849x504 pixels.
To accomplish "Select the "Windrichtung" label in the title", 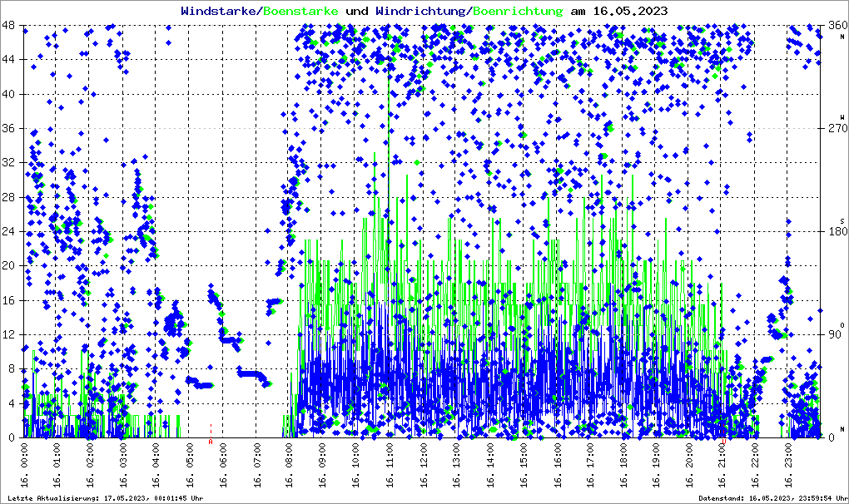I will 421,11.
